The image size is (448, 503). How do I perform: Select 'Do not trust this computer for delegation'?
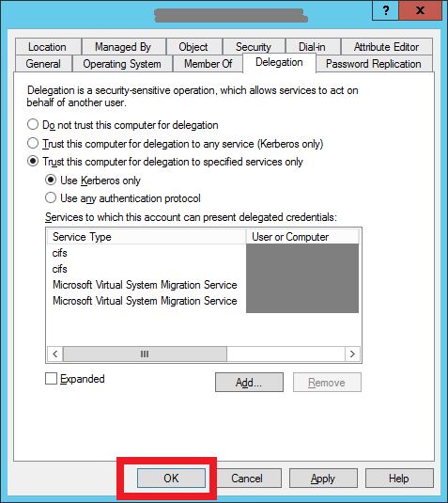point(33,125)
